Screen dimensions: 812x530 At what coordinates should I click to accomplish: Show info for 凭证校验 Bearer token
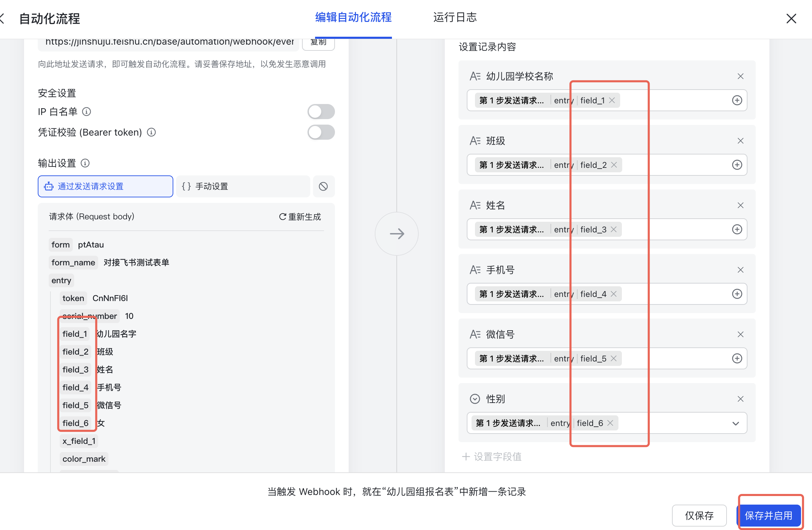(x=151, y=132)
